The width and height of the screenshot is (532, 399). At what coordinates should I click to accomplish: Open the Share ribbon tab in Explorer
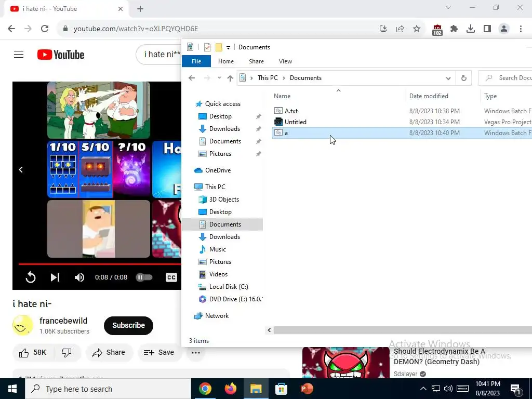pyautogui.click(x=256, y=61)
